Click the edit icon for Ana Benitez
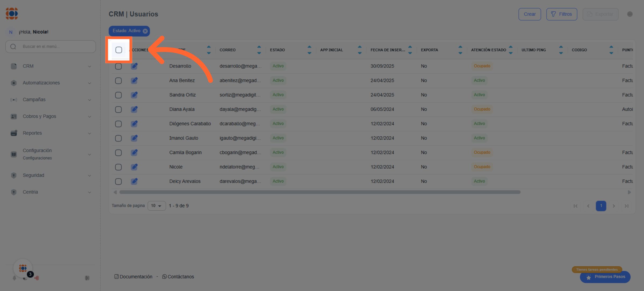The height and width of the screenshot is (291, 644). [134, 80]
